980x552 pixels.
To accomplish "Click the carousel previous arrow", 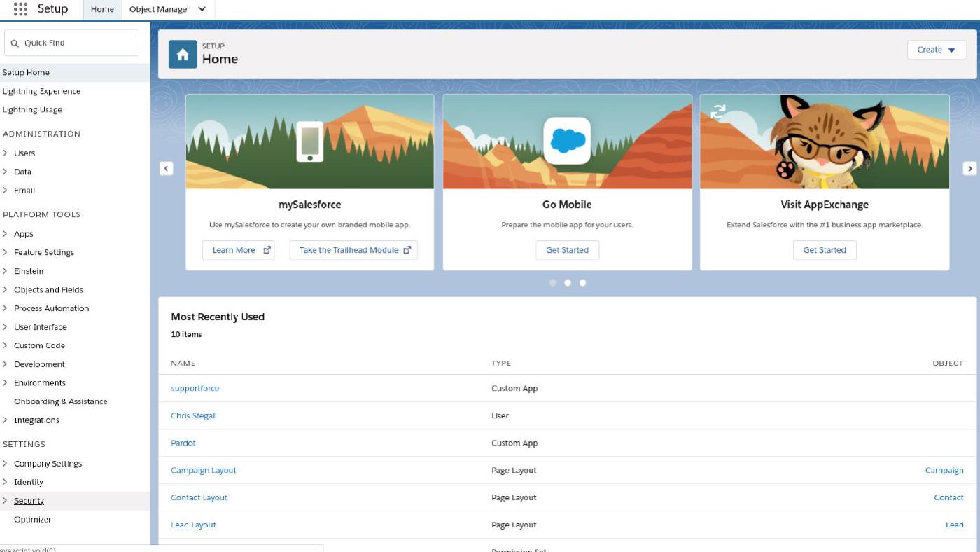I will 166,168.
